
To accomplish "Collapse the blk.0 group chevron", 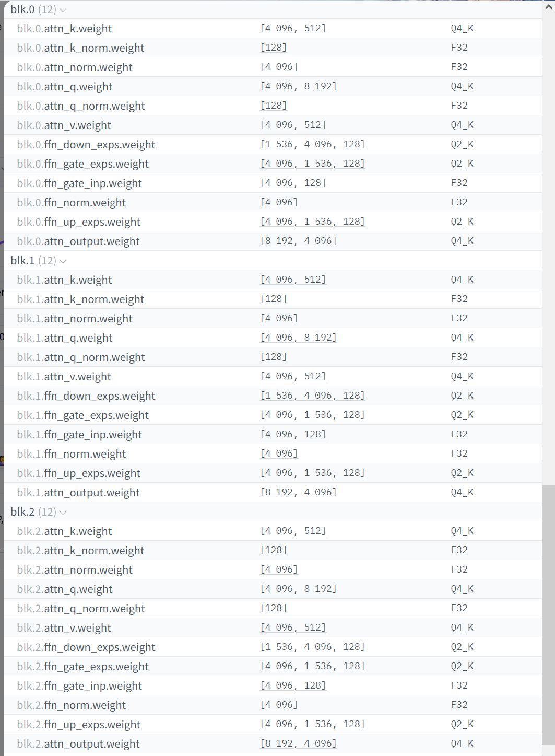I will pos(63,10).
